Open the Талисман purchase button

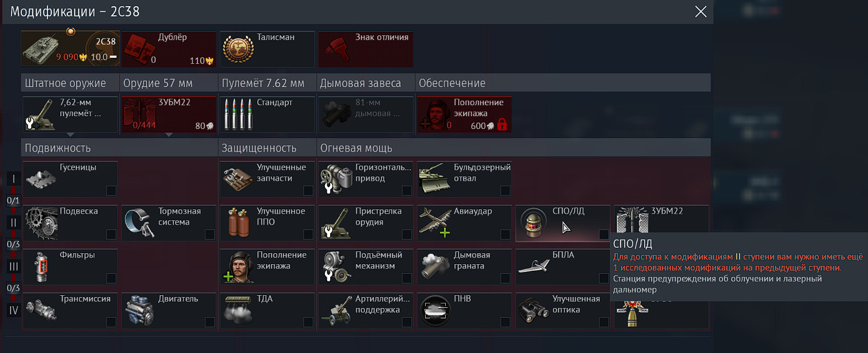coord(268,49)
